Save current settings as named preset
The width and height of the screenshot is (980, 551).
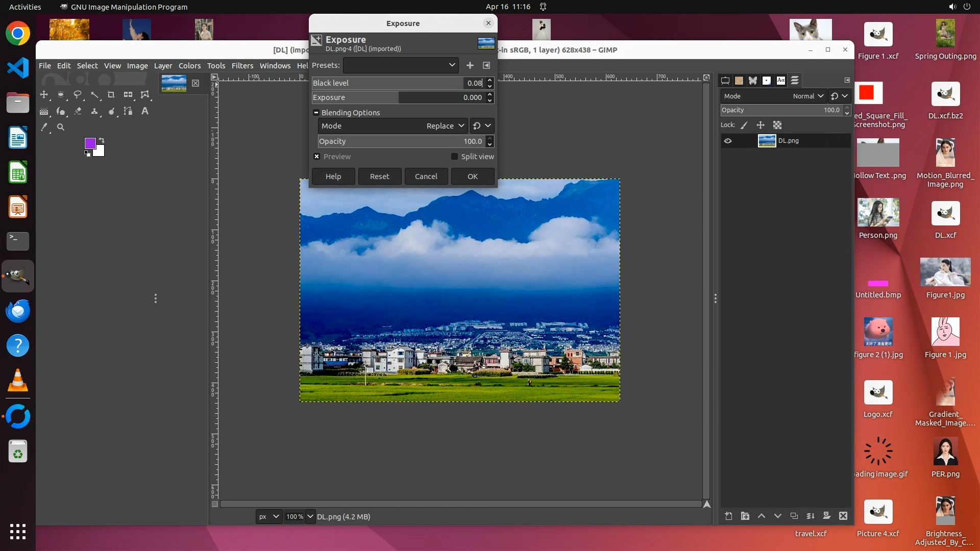(x=470, y=65)
